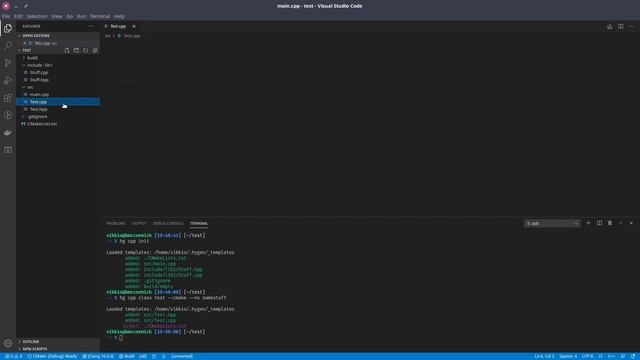This screenshot has width=640, height=360.
Task: Switch to the Problems panel tab
Action: tap(116, 223)
